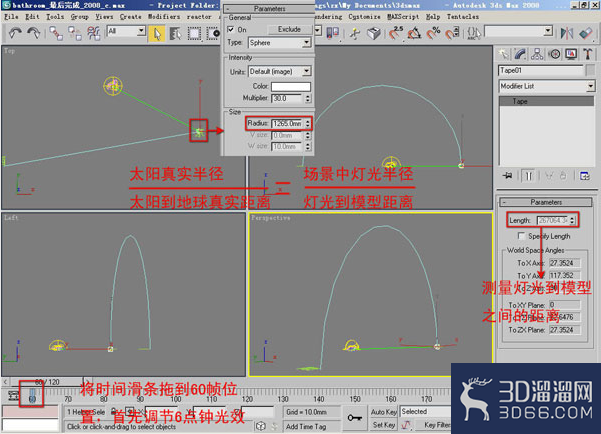The width and height of the screenshot is (601, 434).
Task: Open the Units Default (image) dropdown
Action: pyautogui.click(x=280, y=71)
